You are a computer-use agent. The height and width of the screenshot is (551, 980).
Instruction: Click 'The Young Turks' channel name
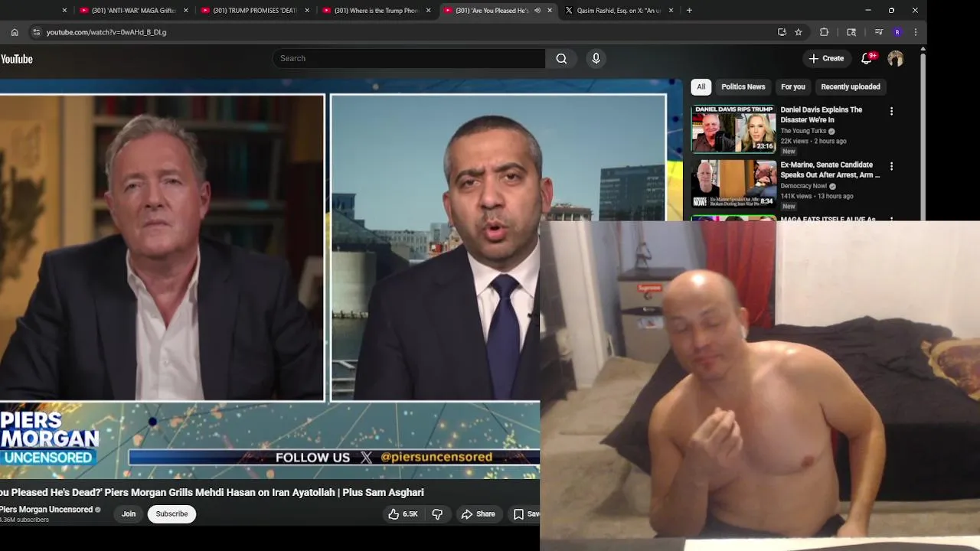point(803,131)
